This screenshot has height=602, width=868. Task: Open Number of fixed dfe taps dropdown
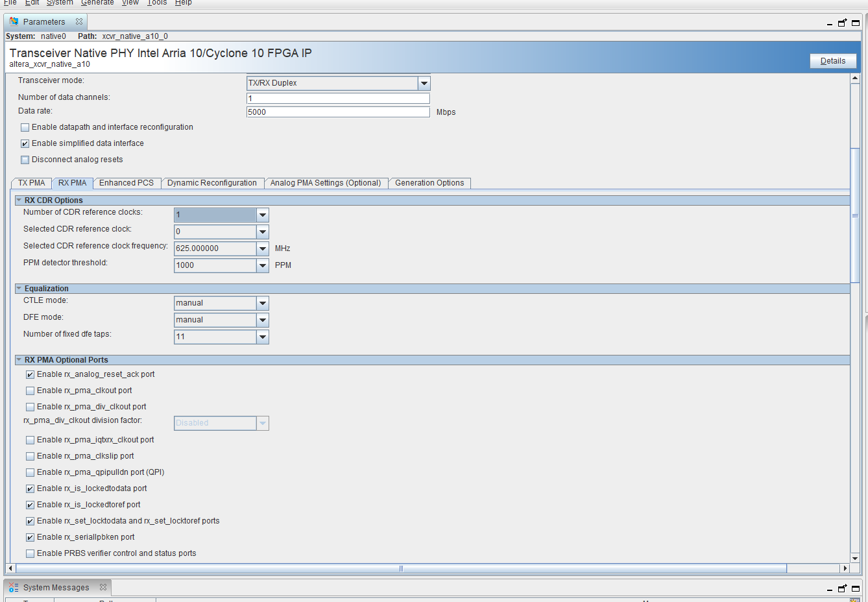(x=263, y=337)
